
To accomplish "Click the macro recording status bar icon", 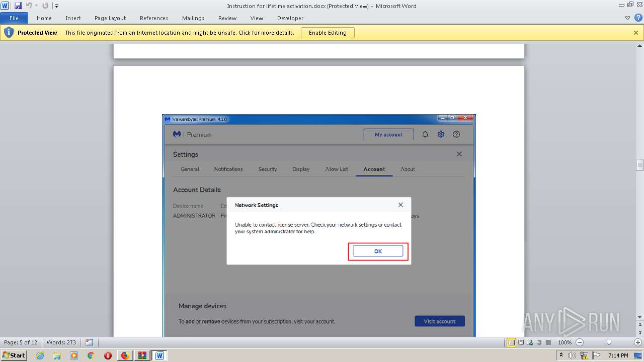I will (89, 342).
